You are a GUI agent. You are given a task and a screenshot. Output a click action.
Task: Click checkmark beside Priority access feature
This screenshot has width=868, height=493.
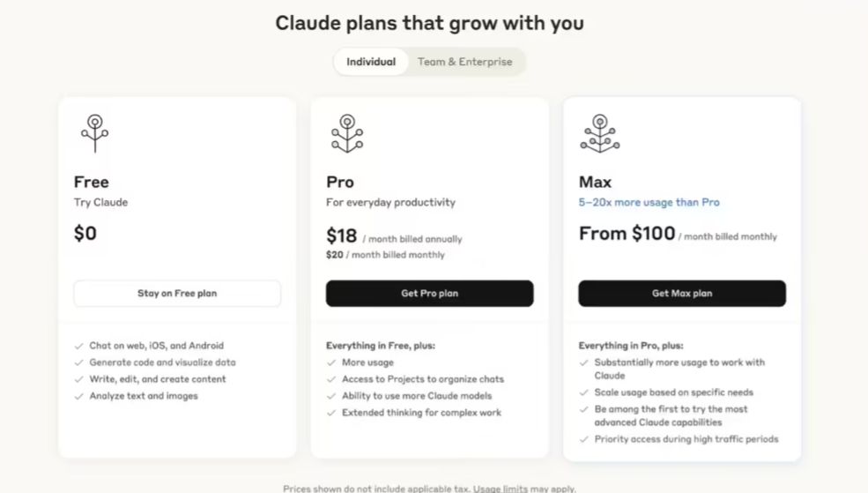tap(583, 439)
